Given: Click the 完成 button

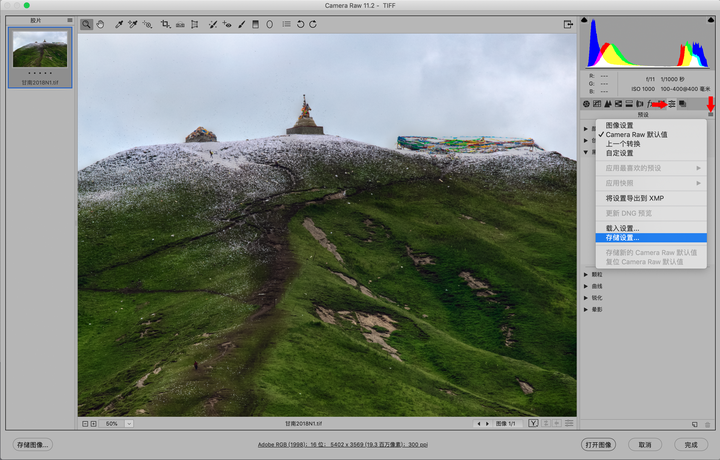Looking at the screenshot, I should click(x=691, y=444).
